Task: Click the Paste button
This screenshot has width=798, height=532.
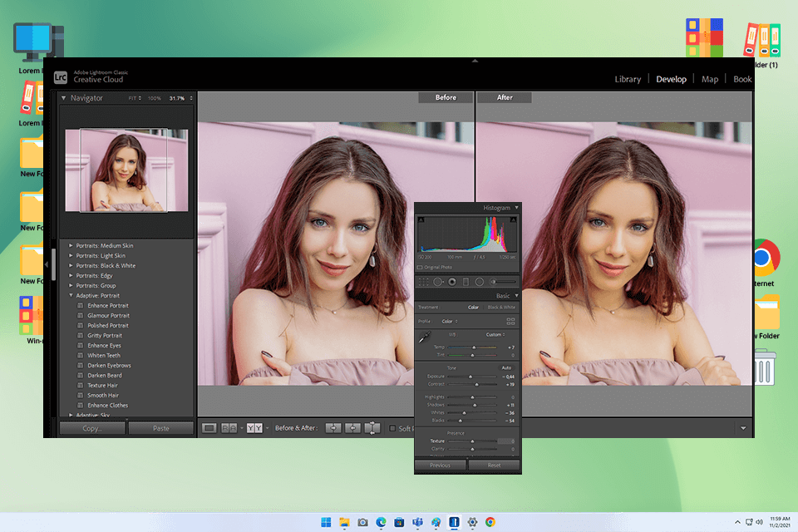Action: pyautogui.click(x=160, y=428)
